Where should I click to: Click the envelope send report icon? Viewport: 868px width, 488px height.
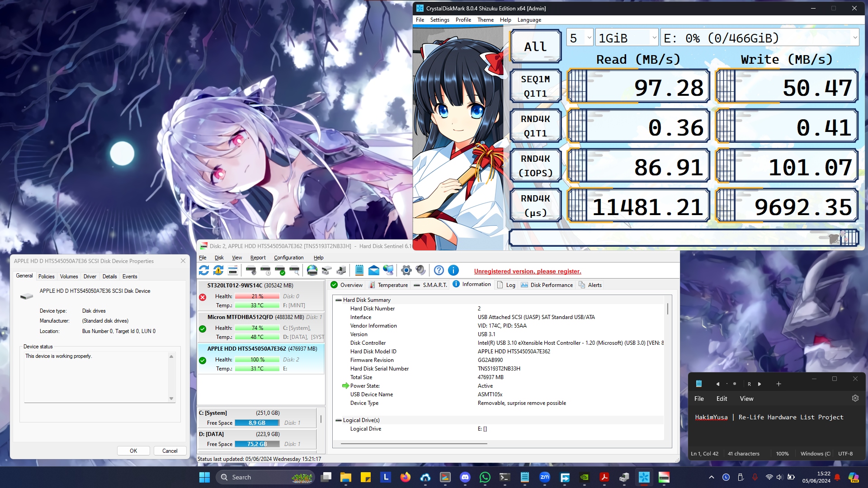[x=374, y=270]
